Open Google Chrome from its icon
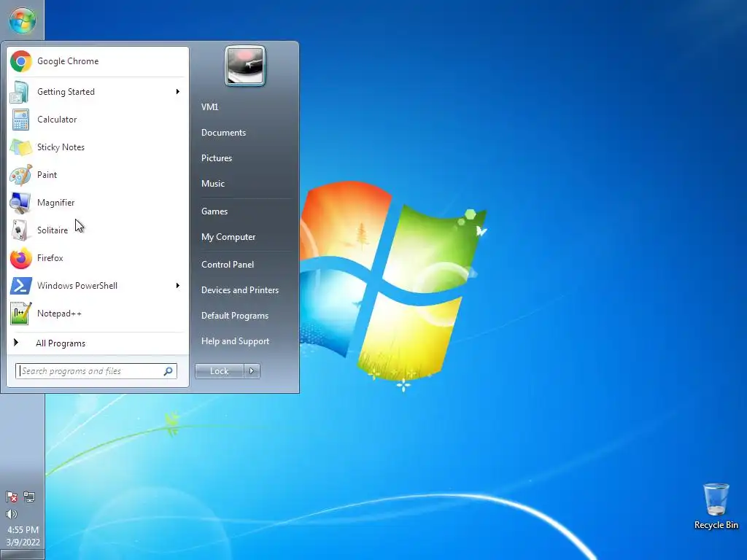Viewport: 747px width, 560px height. click(21, 61)
